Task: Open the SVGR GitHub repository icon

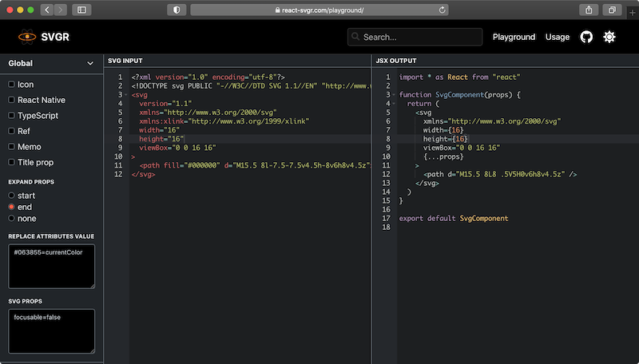Action: click(586, 37)
